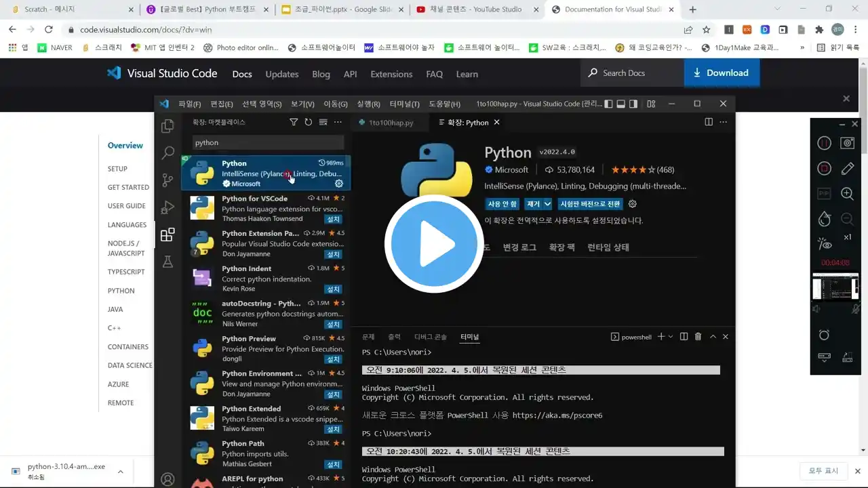Install Python Indent extension
The width and height of the screenshot is (868, 488).
pyautogui.click(x=334, y=289)
